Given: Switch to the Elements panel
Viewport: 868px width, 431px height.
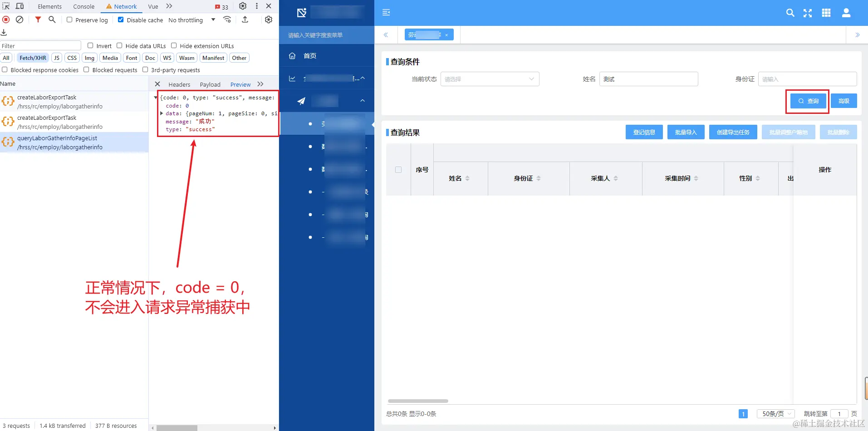Looking at the screenshot, I should [49, 6].
